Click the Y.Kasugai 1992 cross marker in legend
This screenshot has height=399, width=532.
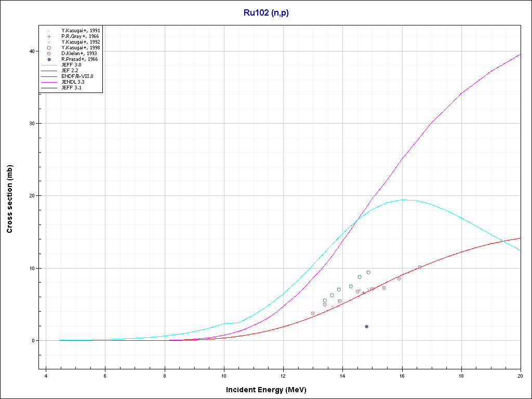click(x=49, y=42)
